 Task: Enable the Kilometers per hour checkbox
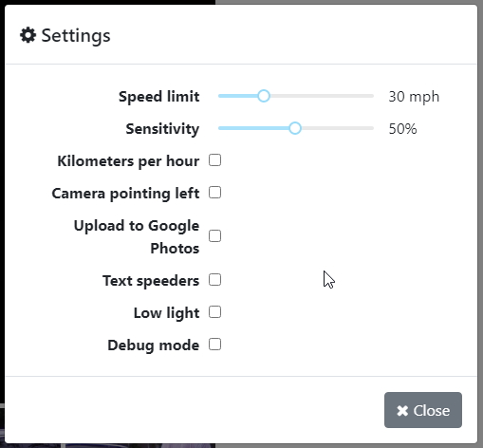tap(214, 160)
